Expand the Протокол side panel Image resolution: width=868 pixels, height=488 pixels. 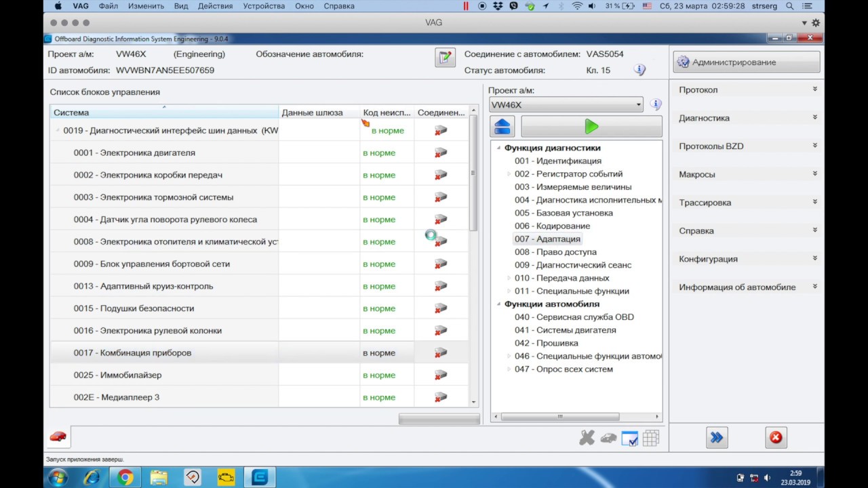[x=747, y=89]
